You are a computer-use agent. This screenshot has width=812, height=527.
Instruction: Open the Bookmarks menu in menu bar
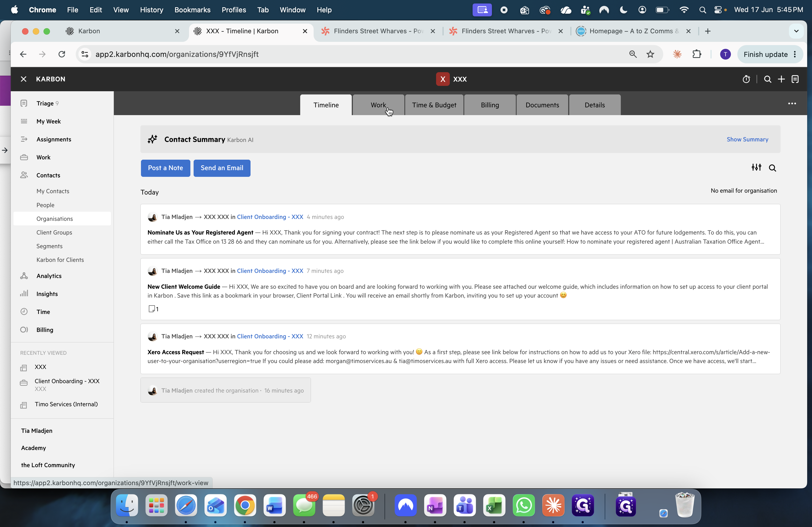(193, 10)
